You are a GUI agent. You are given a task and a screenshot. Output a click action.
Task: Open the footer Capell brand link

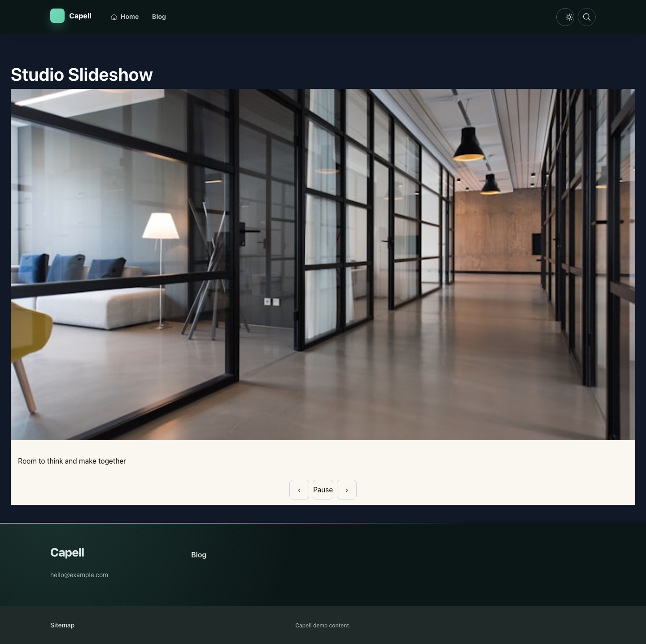(67, 552)
